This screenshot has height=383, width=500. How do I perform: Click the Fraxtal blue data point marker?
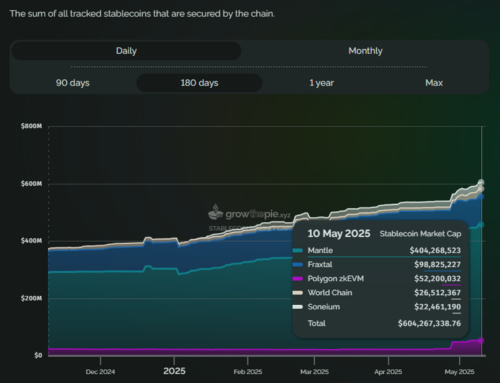coord(481,197)
